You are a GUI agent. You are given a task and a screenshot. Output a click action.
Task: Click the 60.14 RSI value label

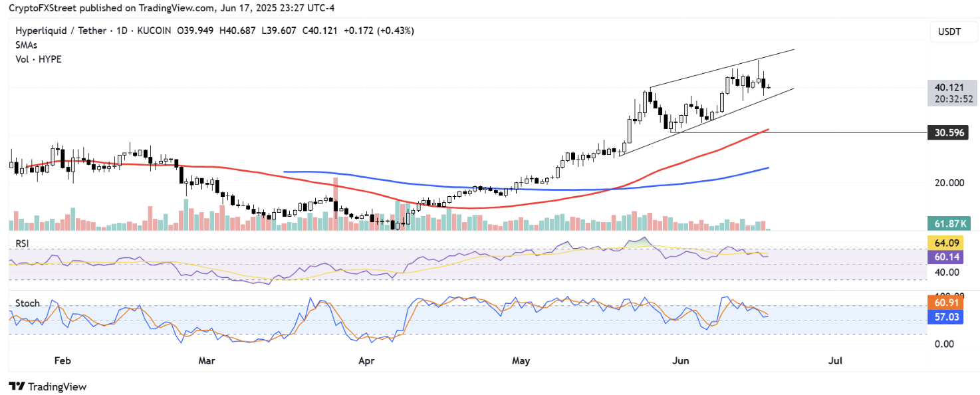coord(948,255)
